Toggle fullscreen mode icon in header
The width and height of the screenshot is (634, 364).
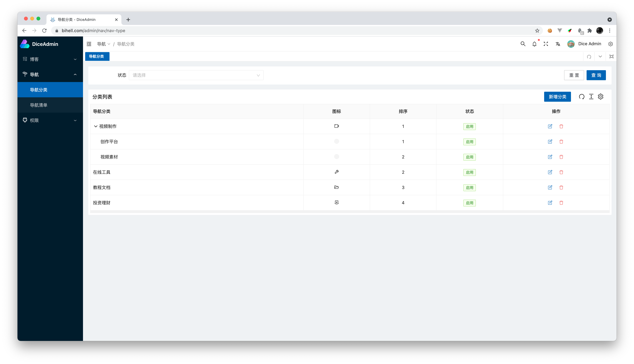click(546, 44)
